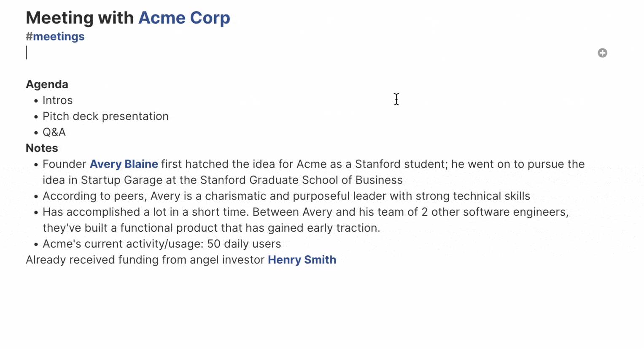Image resolution: width=644 pixels, height=349 pixels.
Task: Click the line about 50 daily users
Action: coord(162,244)
